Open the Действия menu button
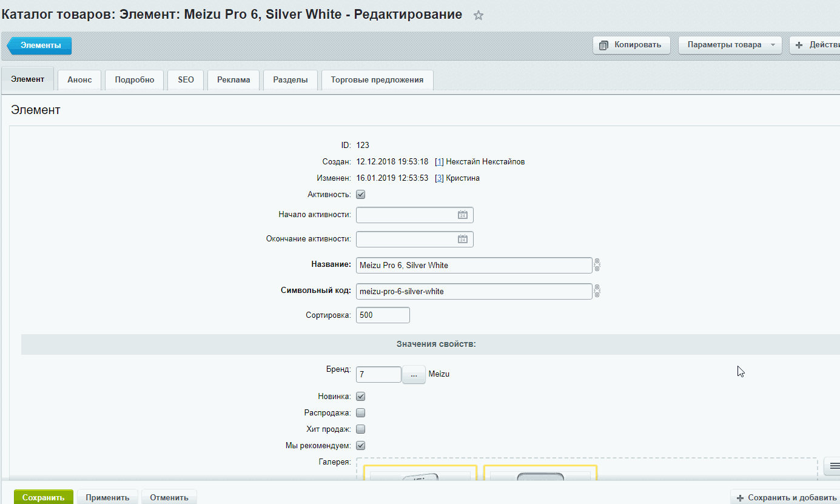 tap(815, 45)
